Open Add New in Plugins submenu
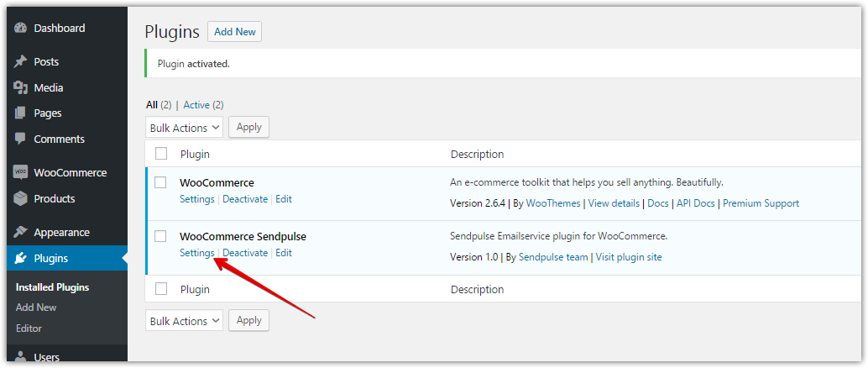Viewport: 868px width, 368px height. click(x=36, y=308)
